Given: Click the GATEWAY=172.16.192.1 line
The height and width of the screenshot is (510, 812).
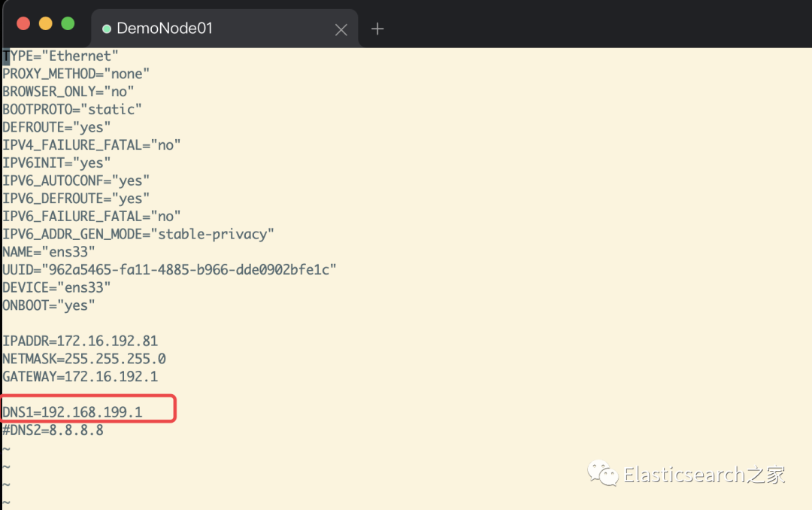Looking at the screenshot, I should click(x=80, y=376).
